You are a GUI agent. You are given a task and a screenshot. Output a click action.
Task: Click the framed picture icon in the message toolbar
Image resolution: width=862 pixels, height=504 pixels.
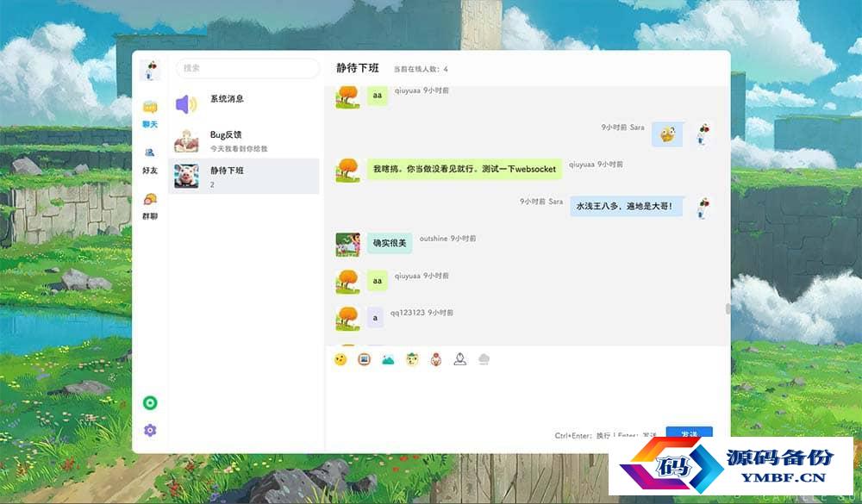coord(364,359)
